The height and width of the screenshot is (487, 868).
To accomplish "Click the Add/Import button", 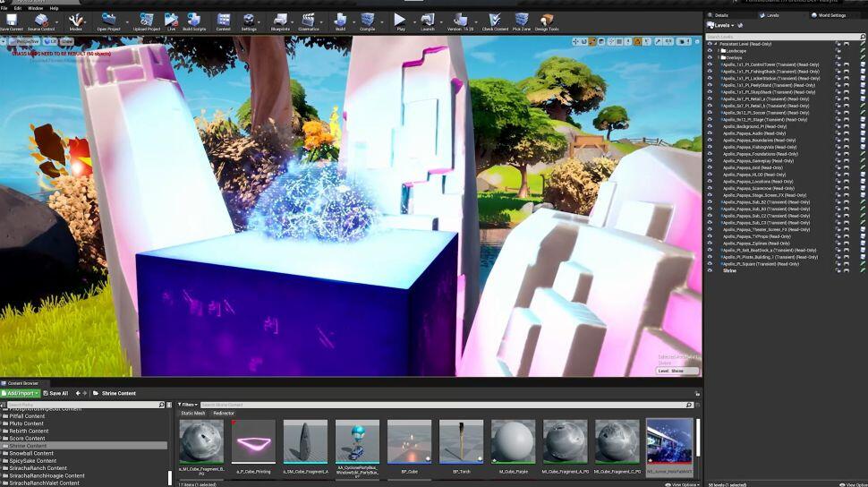I will pos(19,393).
